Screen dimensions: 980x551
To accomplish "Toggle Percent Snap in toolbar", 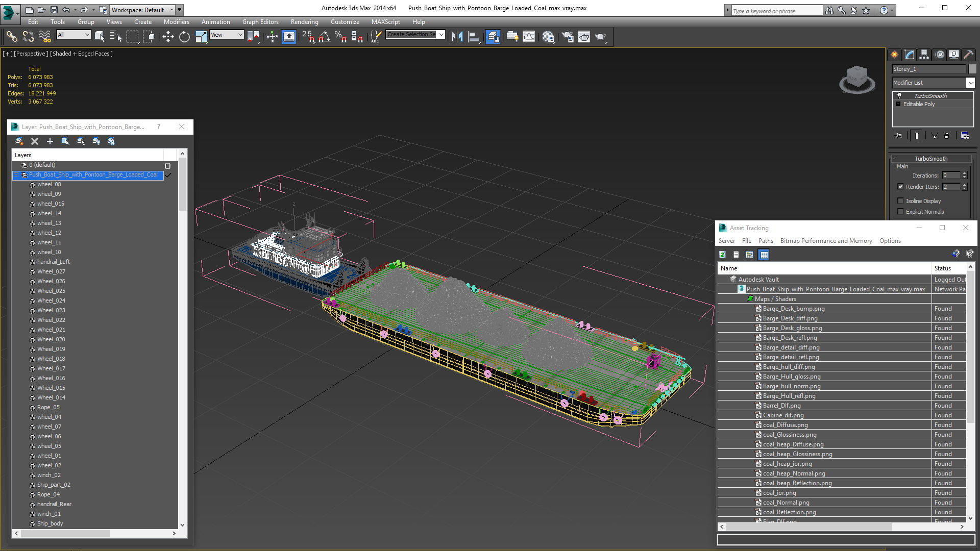I will 340,36.
